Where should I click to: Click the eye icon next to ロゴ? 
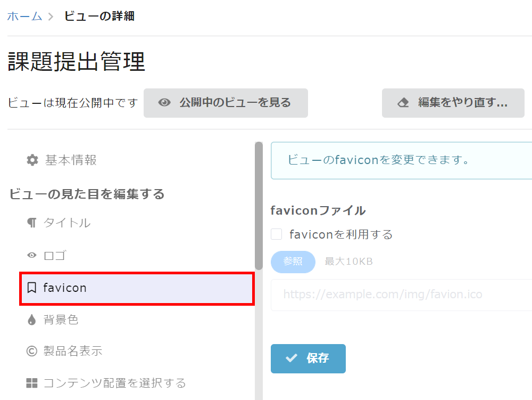click(31, 255)
